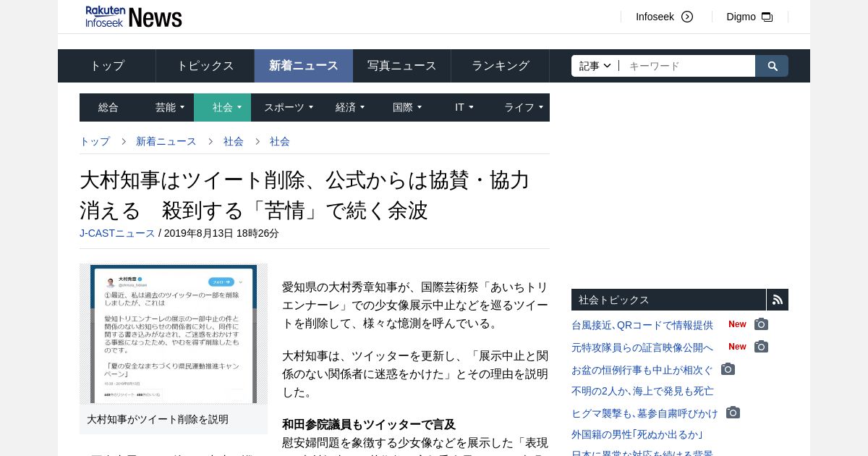Open 外国籍の男性「死ぬか出るか」 headline
The image size is (868, 456).
click(638, 434)
